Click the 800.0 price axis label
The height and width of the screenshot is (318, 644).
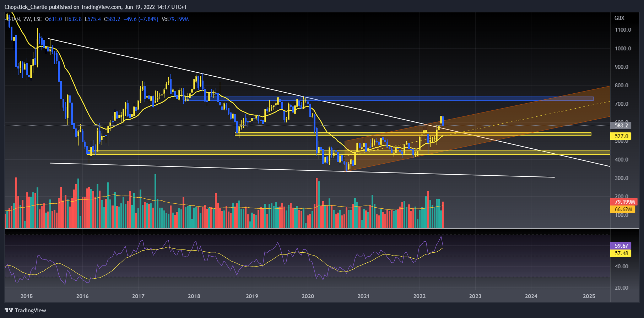click(621, 85)
